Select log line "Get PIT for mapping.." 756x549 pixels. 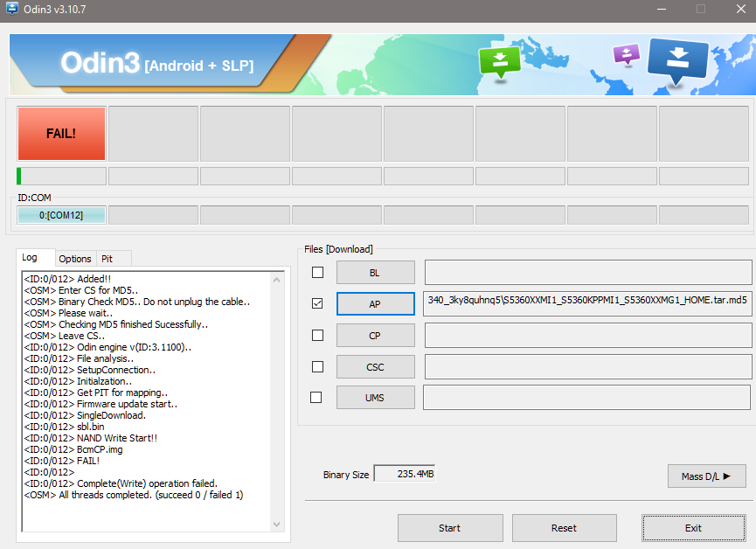(122, 393)
